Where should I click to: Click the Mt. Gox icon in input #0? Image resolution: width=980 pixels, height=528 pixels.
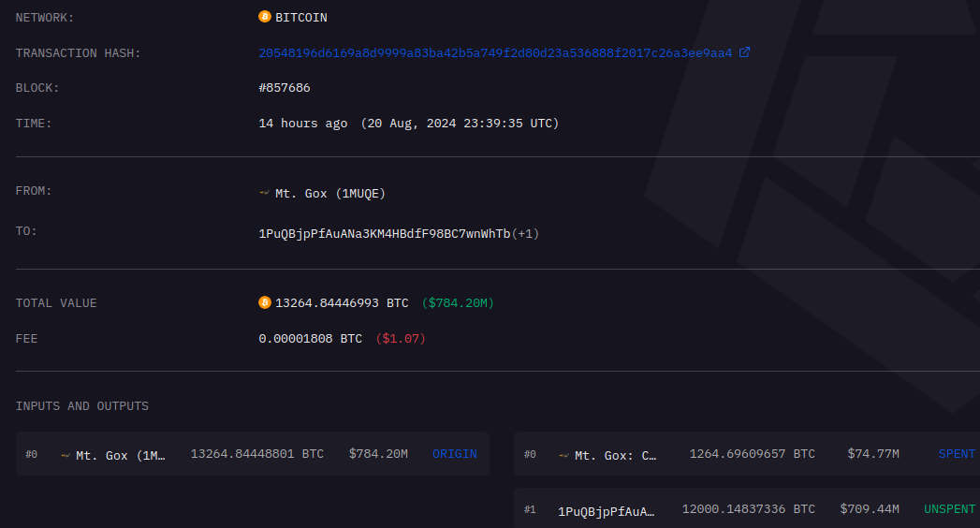coord(66,456)
